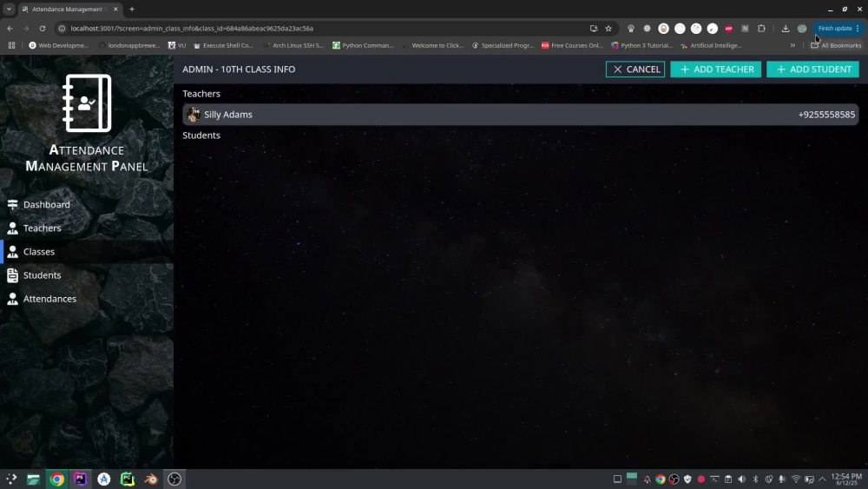
Task: Click phone number +9255558585
Action: (x=826, y=115)
